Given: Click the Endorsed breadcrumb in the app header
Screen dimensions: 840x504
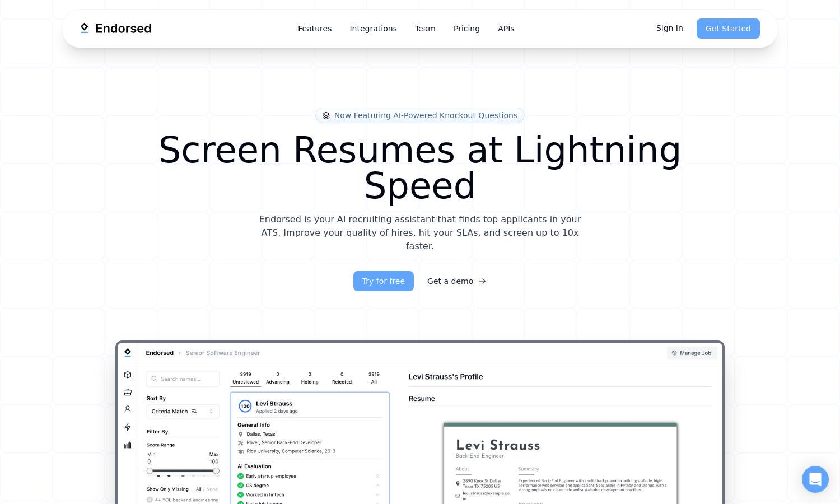Looking at the screenshot, I should (160, 353).
